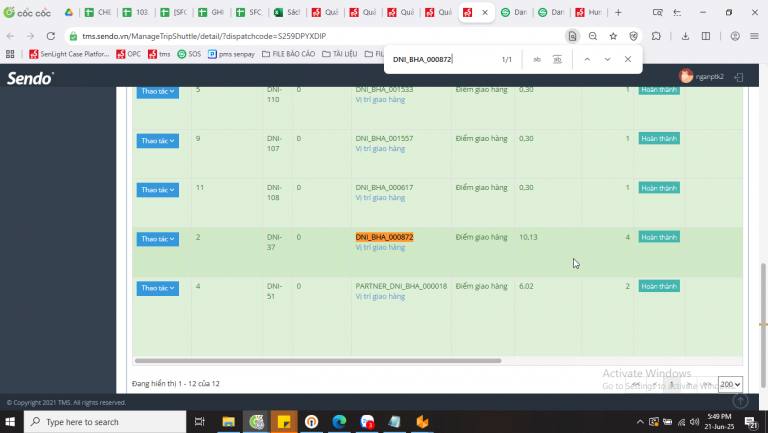Reload the current page
Image resolution: width=768 pixels, height=433 pixels.
[x=50, y=36]
